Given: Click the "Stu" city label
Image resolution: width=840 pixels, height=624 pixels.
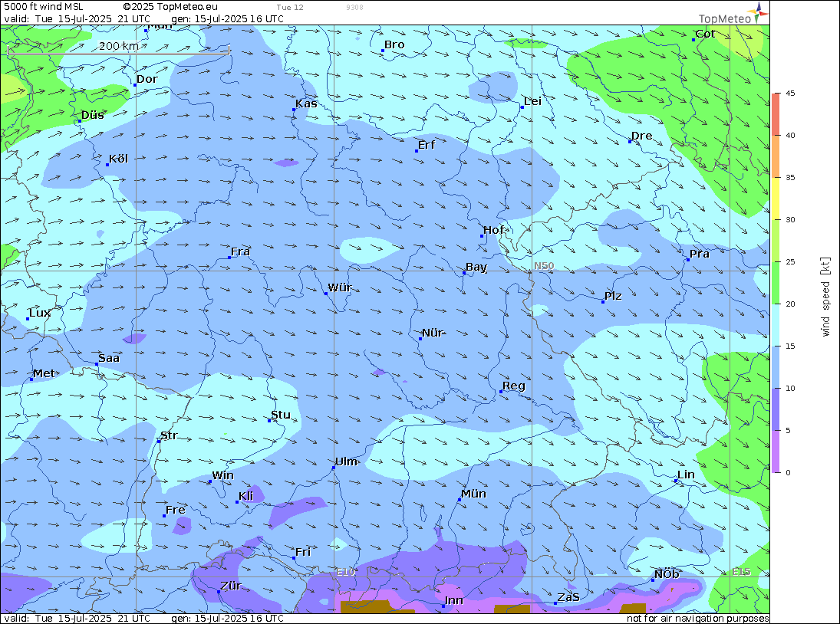Looking at the screenshot, I should 281,415.
